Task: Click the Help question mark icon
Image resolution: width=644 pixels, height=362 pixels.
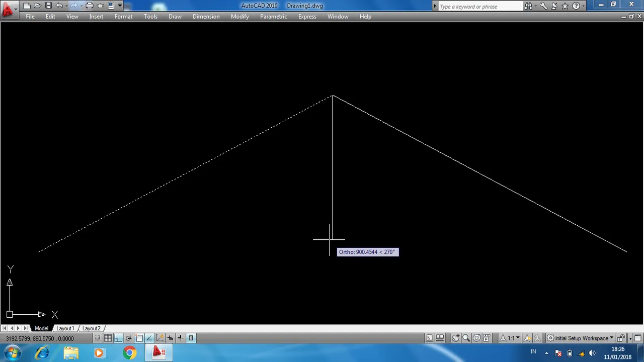Action: tap(576, 6)
